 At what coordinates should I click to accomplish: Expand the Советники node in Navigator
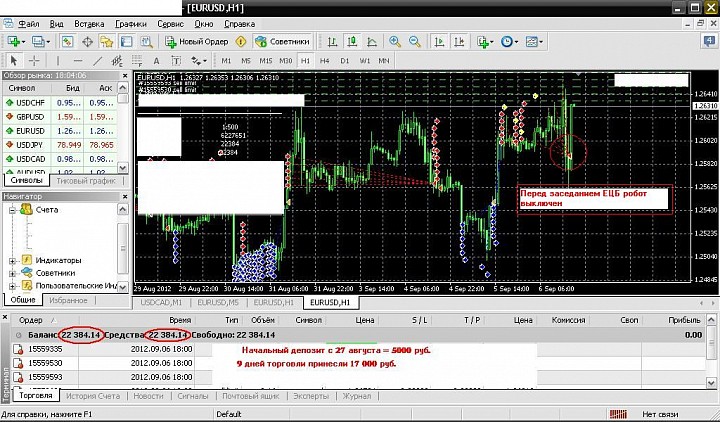[12, 273]
